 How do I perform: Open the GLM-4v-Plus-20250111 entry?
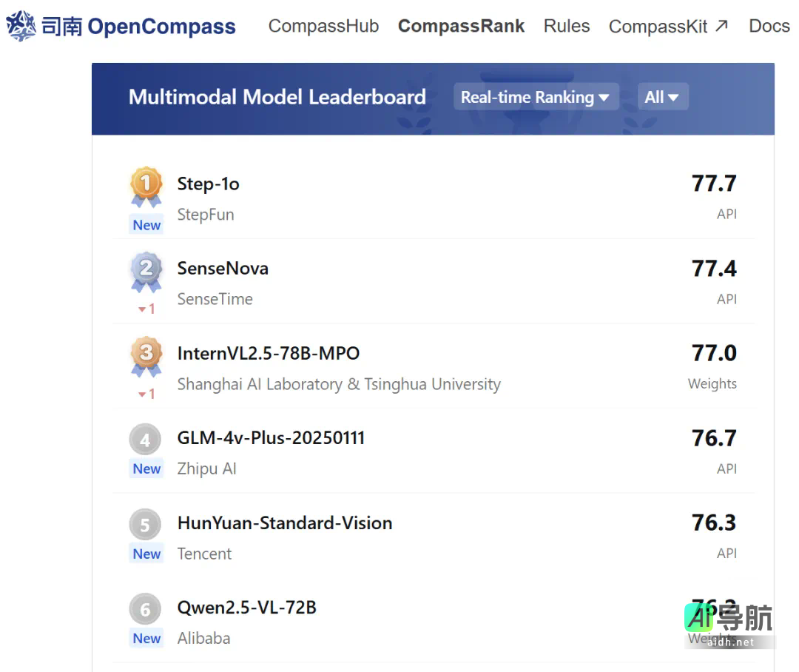click(x=271, y=437)
